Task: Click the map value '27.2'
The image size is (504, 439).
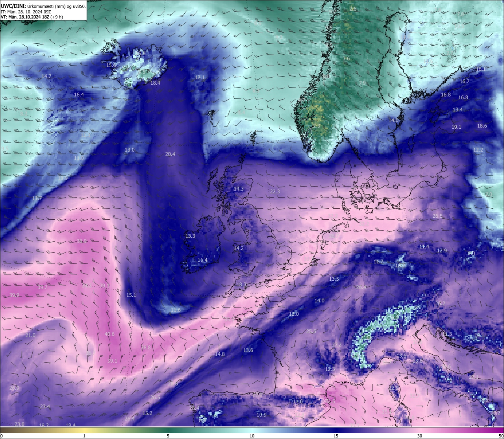Action: point(337,345)
